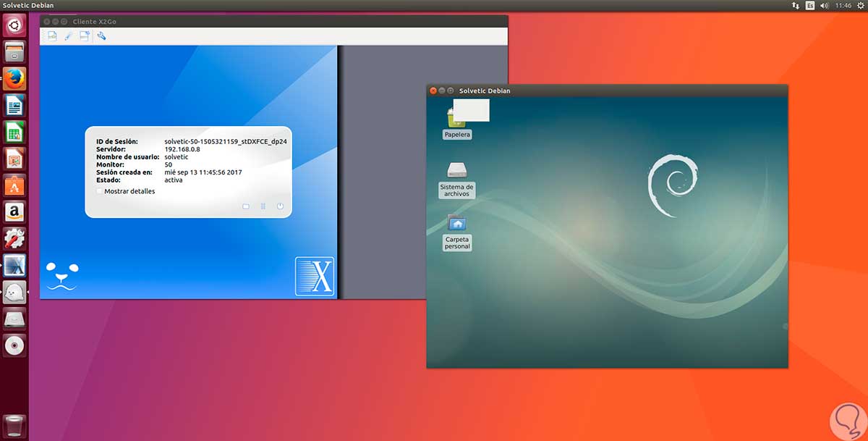Maximize the Solvetic Debian remote window
Viewport: 868px width, 441px height.
tap(451, 91)
